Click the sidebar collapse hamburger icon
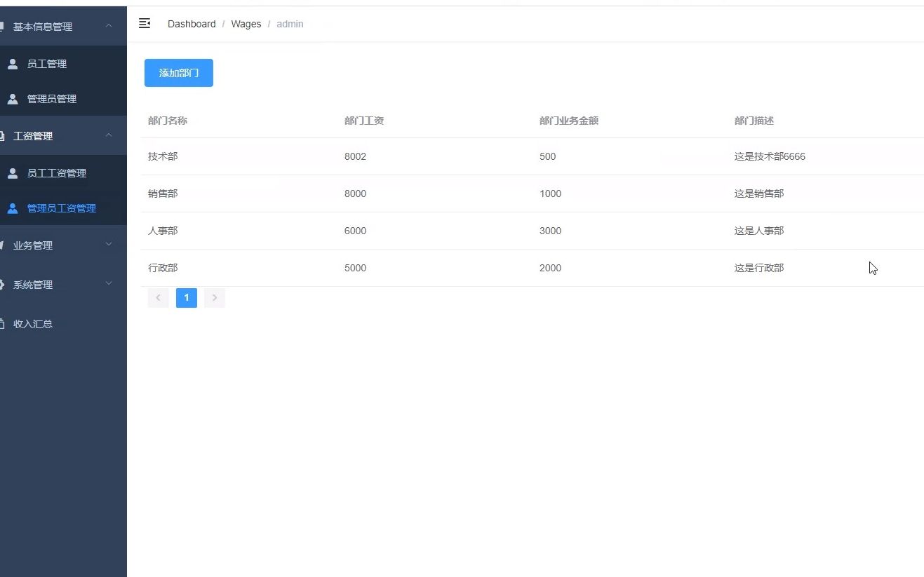This screenshot has width=924, height=577. 145,23
